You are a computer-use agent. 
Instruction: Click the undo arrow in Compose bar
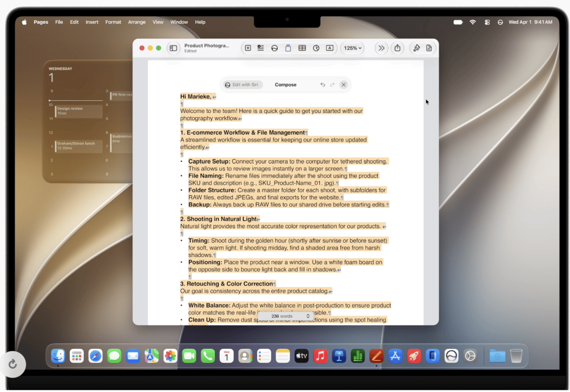322,84
